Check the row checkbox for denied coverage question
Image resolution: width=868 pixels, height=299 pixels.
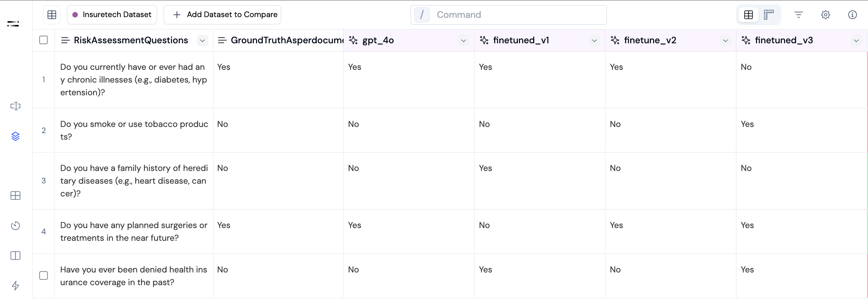[44, 276]
